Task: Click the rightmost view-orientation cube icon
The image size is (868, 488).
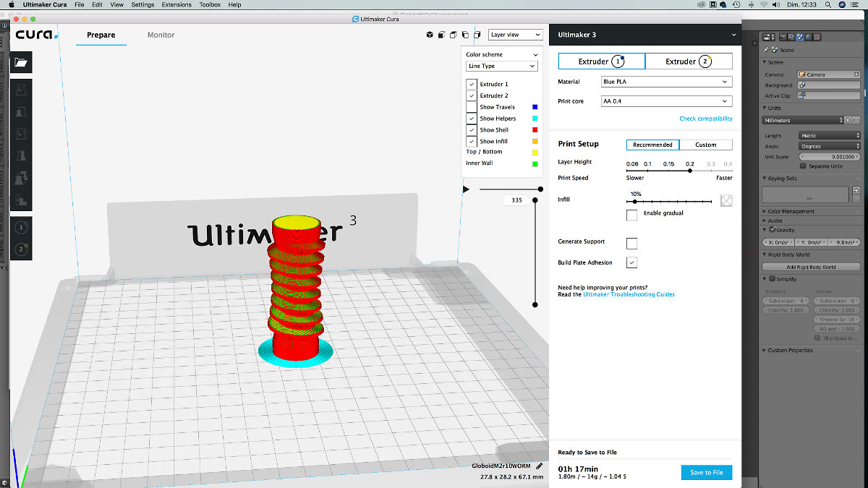Action: coord(477,35)
